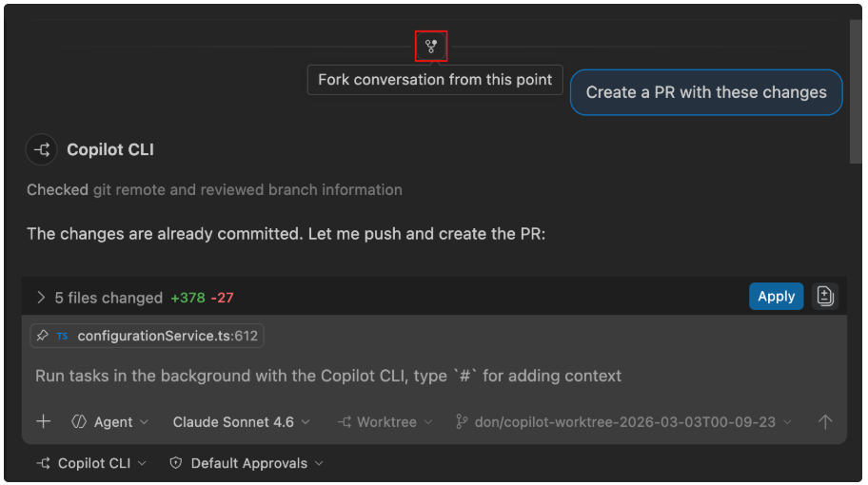Image resolution: width=868 pixels, height=485 pixels.
Task: Click the 'Create a PR with these changes' message
Action: pos(706,92)
